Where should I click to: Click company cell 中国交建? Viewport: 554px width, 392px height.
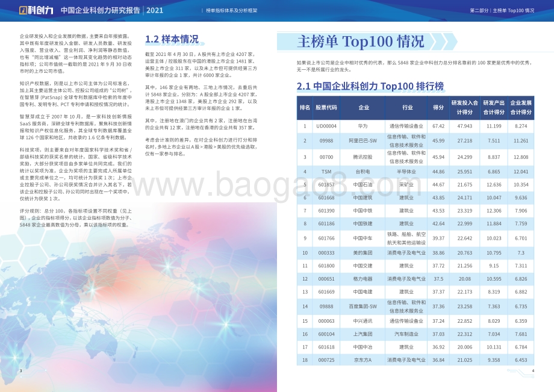click(363, 266)
